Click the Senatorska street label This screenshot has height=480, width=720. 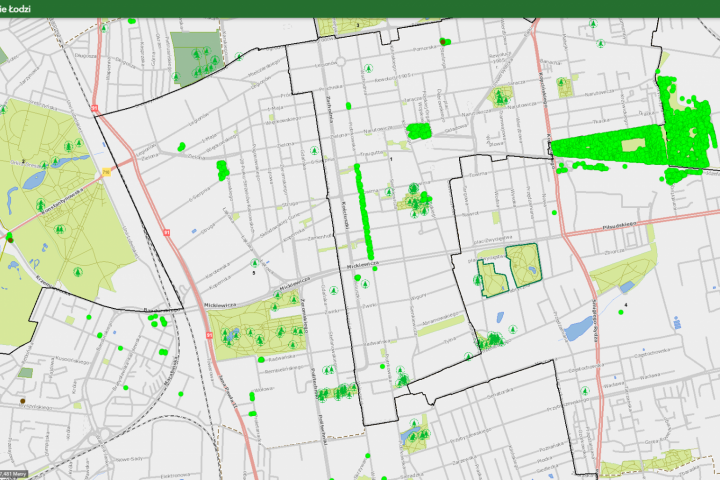500,392
